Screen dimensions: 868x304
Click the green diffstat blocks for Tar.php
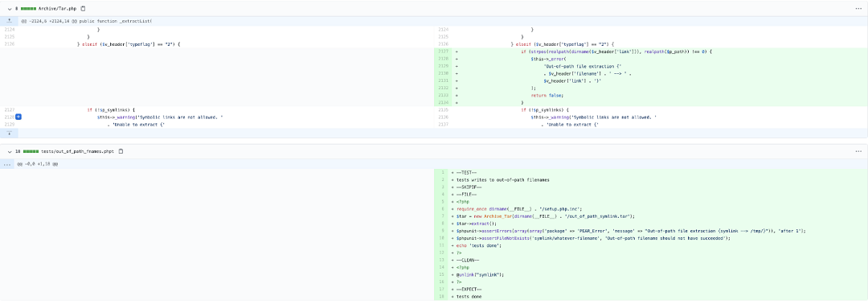[30, 9]
